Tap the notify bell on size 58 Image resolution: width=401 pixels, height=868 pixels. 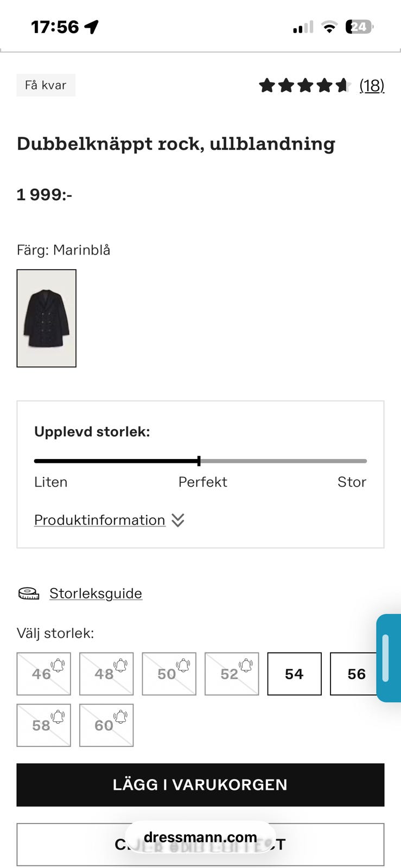58,717
